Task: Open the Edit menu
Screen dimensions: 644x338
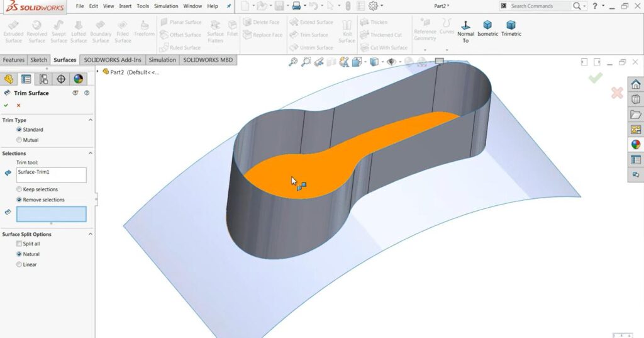Action: point(94,6)
